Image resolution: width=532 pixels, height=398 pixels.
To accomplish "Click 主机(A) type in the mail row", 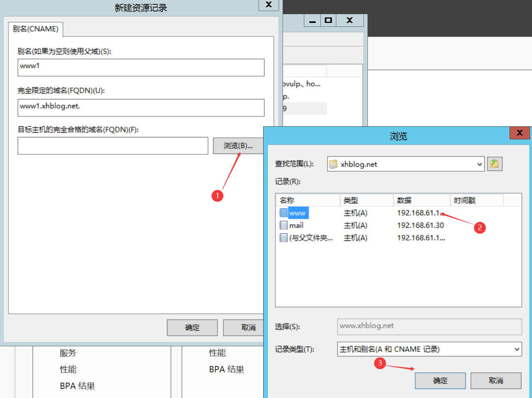I will tap(356, 225).
